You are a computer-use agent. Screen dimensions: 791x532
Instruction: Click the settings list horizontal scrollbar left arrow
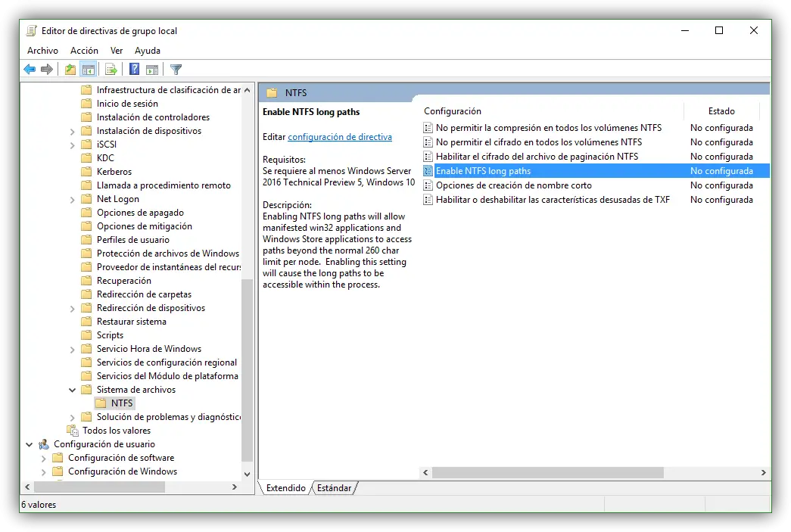click(425, 472)
